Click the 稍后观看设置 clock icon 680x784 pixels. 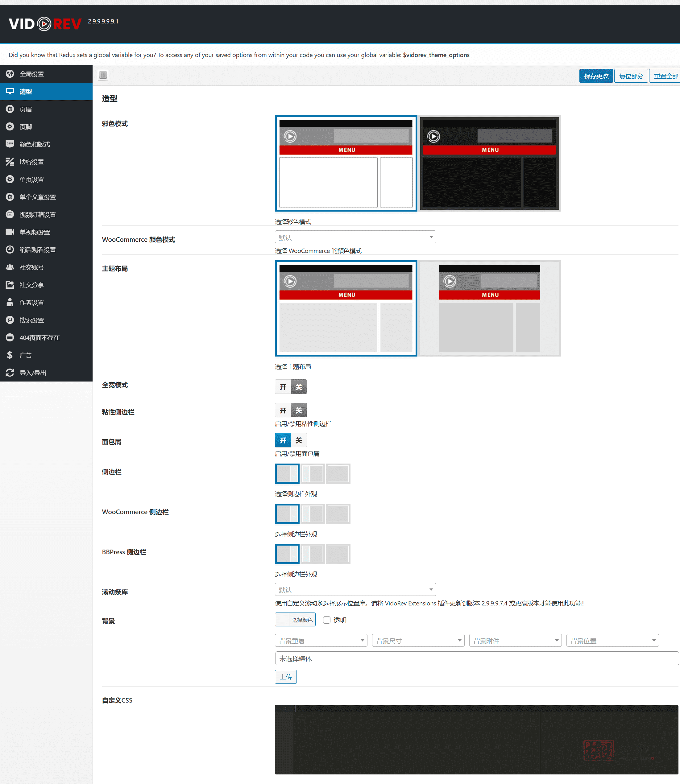[10, 249]
